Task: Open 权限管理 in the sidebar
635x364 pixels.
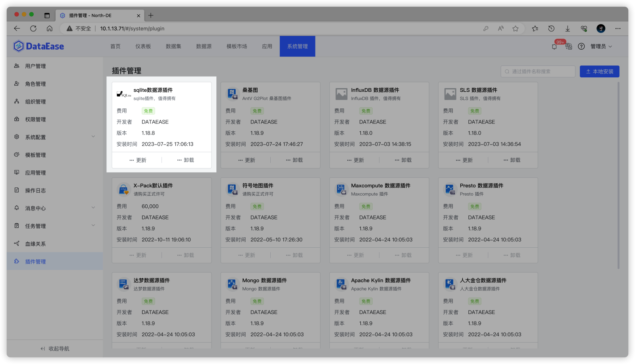Action: click(x=55, y=119)
